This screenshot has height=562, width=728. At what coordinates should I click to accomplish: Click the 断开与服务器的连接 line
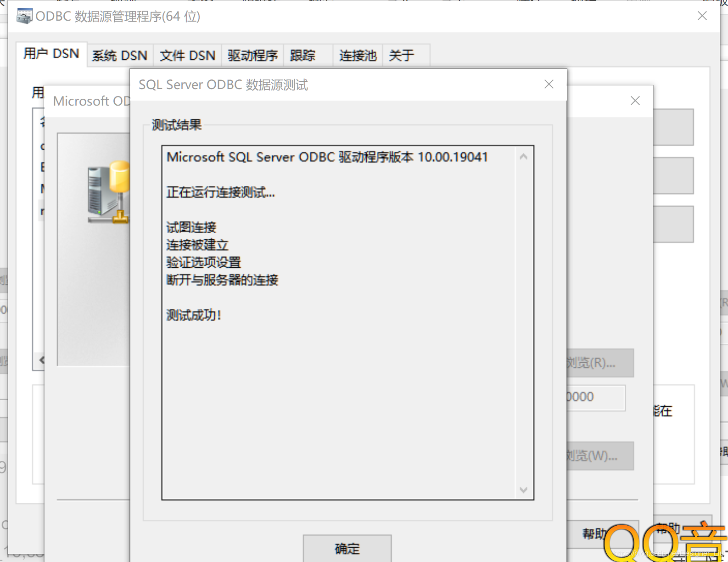click(x=222, y=280)
